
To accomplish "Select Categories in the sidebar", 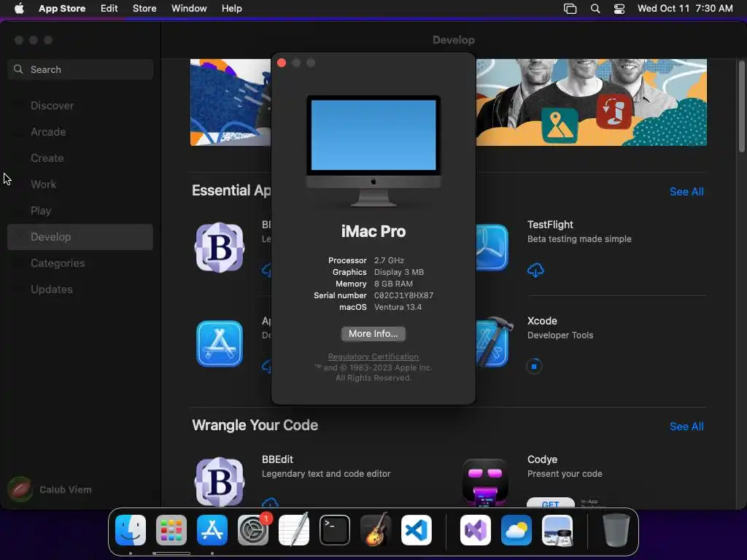I will (80, 262).
